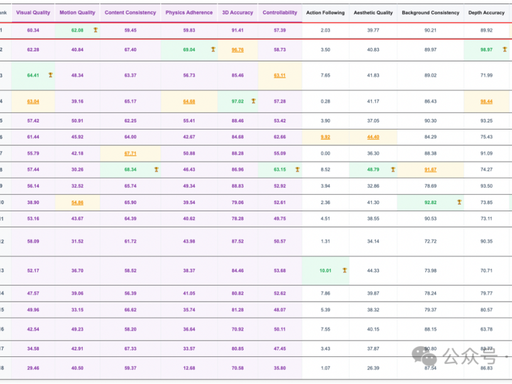512x384 pixels.
Task: Open the underlined 44.40 Aesthetic Quality value
Action: (373, 137)
